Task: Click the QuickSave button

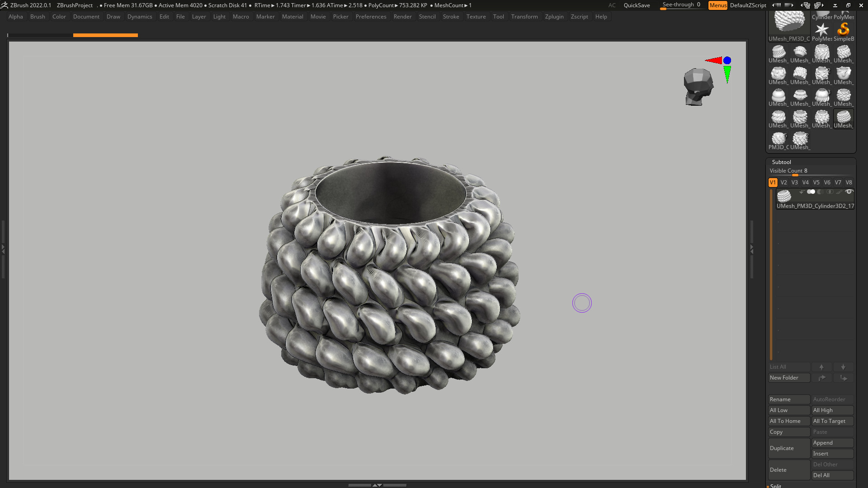Action: pyautogui.click(x=637, y=5)
